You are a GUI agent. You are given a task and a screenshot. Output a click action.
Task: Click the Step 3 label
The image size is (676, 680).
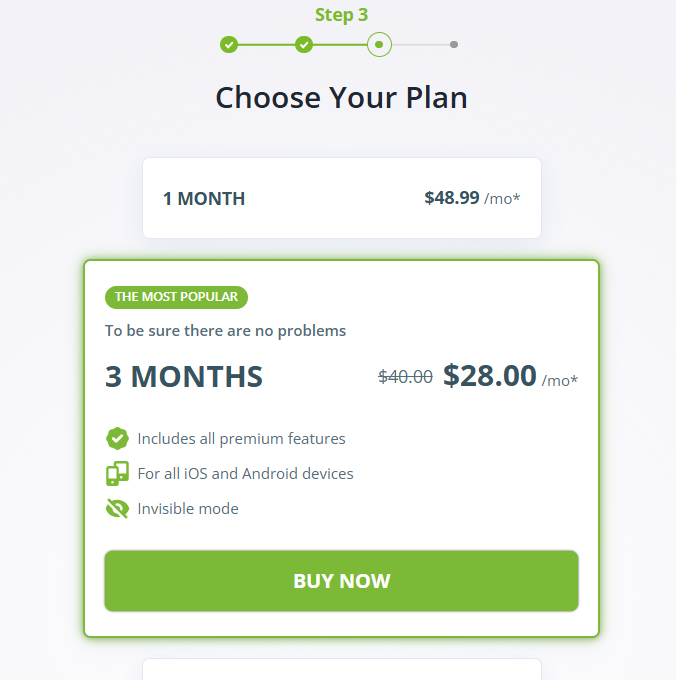(341, 15)
